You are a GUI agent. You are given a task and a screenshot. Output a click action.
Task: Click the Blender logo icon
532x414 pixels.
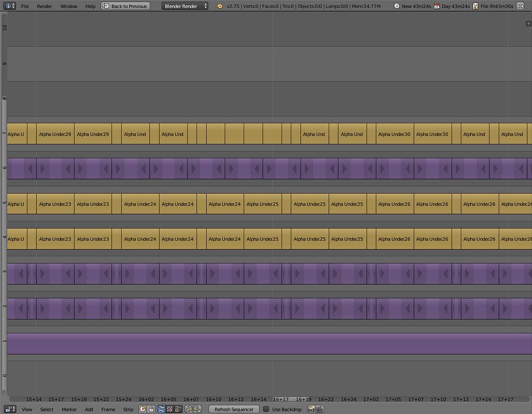pyautogui.click(x=219, y=6)
